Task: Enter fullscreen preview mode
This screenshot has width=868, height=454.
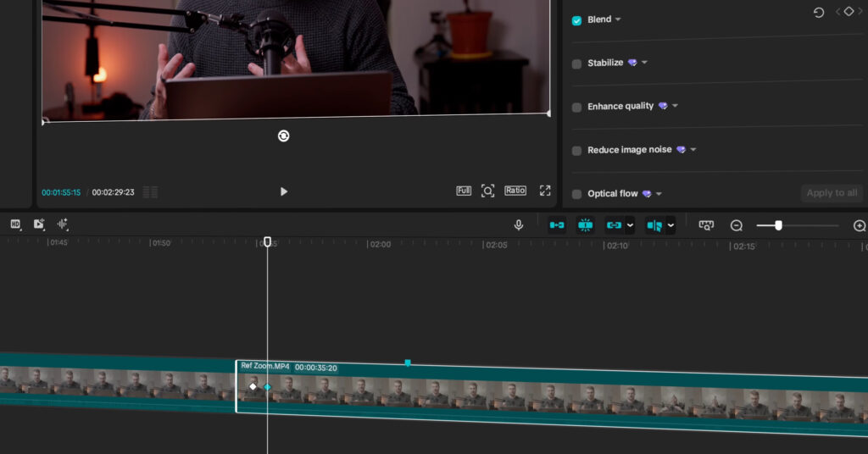Action: [x=545, y=191]
